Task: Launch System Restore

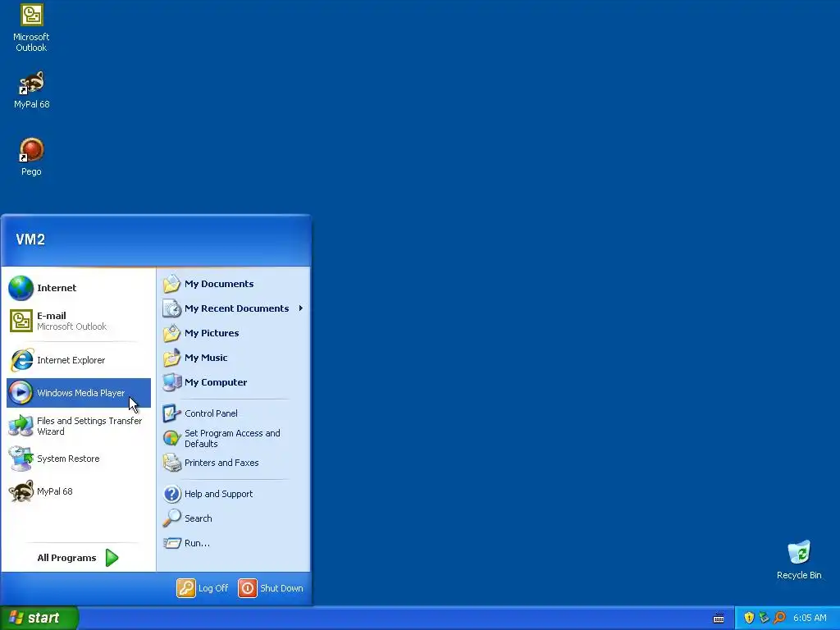Action: coord(78,459)
